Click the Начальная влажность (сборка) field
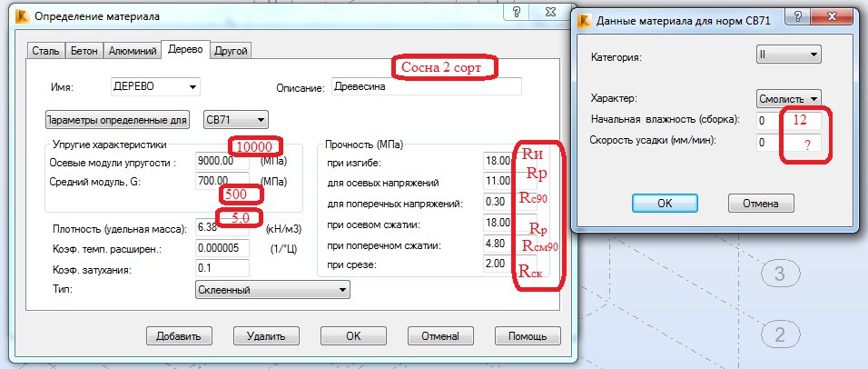Screen dimensions: 868x369 pos(789,120)
